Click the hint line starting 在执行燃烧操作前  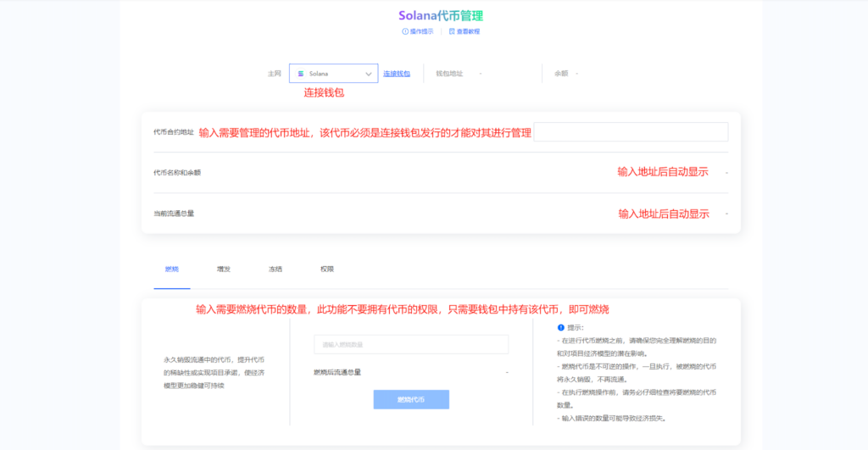click(637, 399)
